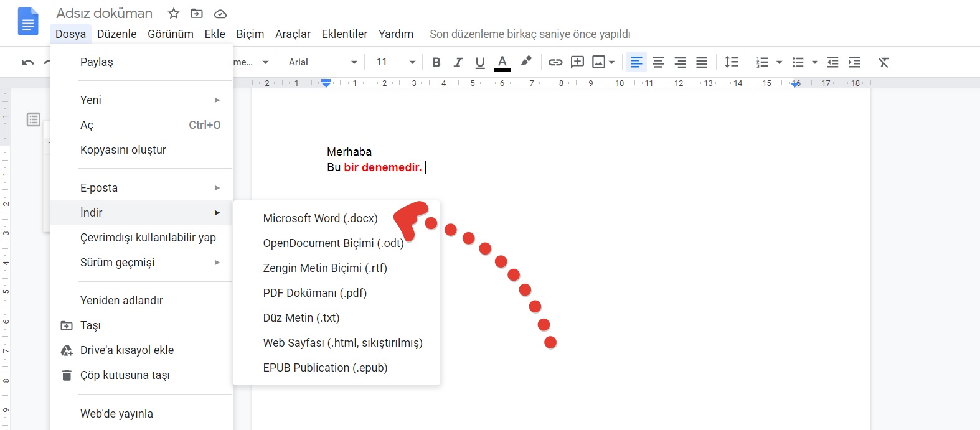Toggle italic formatting
The height and width of the screenshot is (430, 980).
point(458,62)
